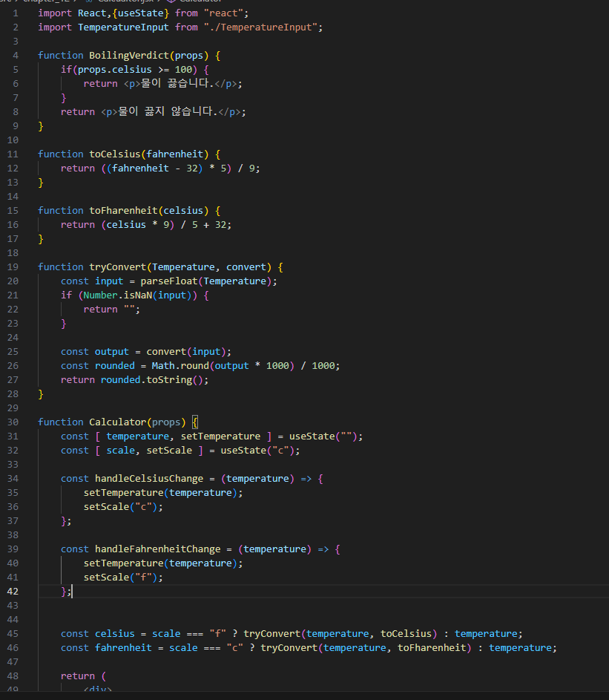Image resolution: width=609 pixels, height=700 pixels.
Task: Click setTemperature on line 31
Action: click(x=220, y=436)
